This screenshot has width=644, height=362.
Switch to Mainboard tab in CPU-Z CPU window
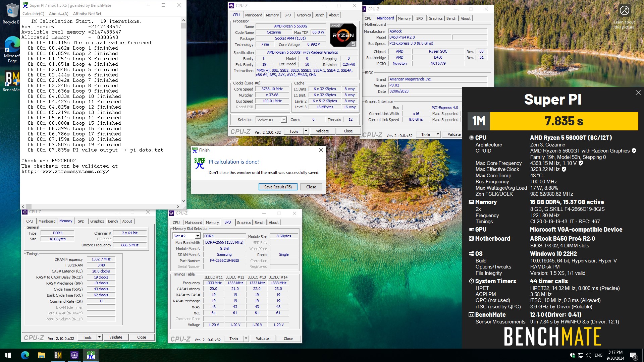pos(254,15)
